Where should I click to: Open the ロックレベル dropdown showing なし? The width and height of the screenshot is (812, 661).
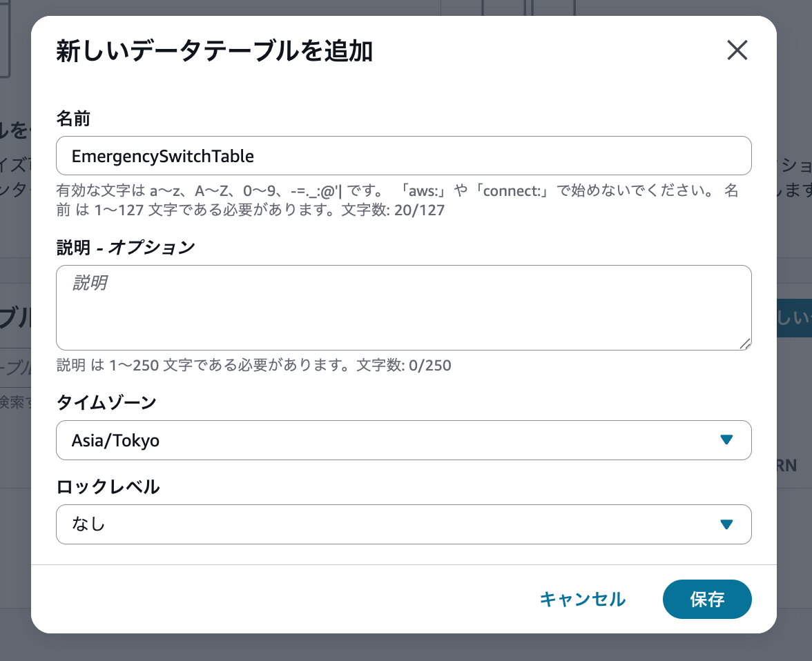[x=403, y=524]
